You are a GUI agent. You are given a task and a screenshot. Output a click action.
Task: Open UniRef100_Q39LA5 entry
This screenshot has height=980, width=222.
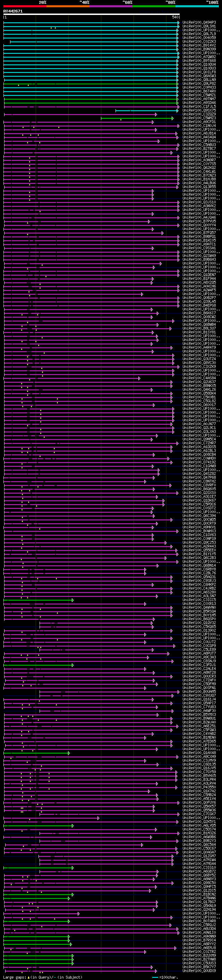click(x=199, y=302)
